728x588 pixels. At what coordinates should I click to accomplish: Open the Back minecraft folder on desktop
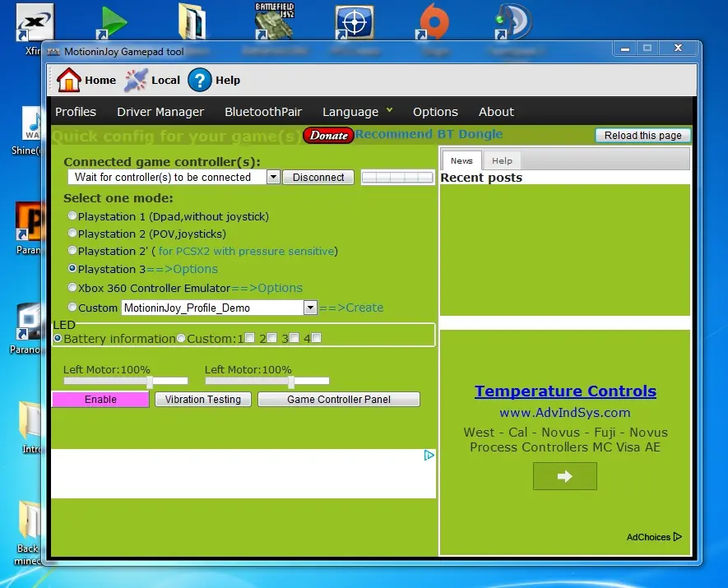click(29, 533)
